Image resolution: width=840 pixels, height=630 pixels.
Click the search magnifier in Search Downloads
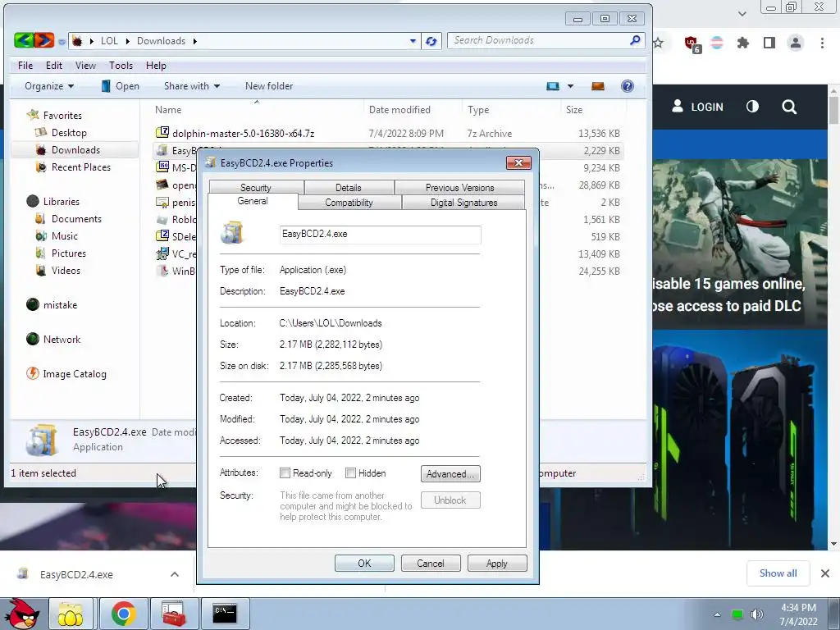coord(635,40)
